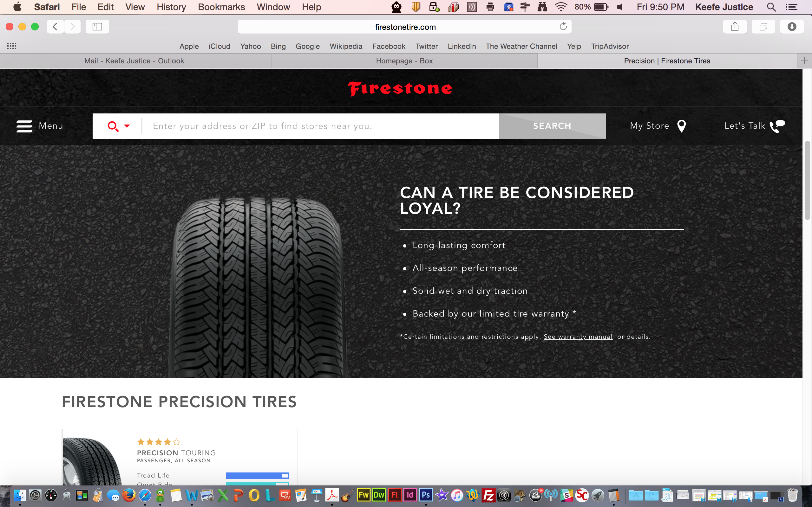Open the Notification Center menu bar icon

pyautogui.click(x=791, y=7)
